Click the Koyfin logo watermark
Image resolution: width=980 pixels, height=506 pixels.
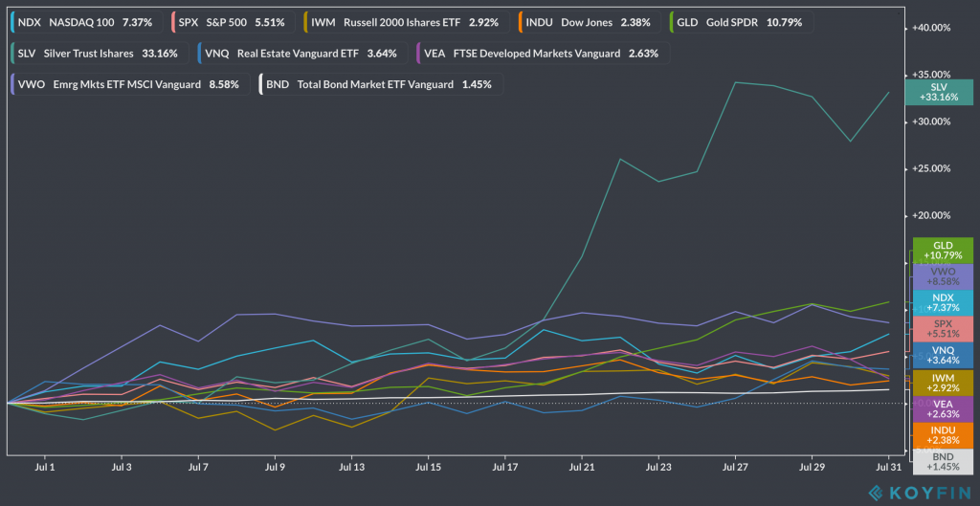pos(920,492)
